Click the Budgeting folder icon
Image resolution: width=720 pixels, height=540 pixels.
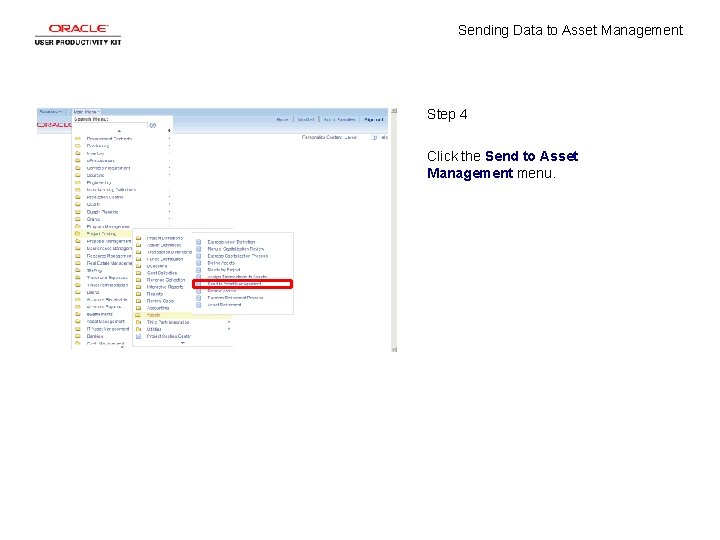pos(138,266)
